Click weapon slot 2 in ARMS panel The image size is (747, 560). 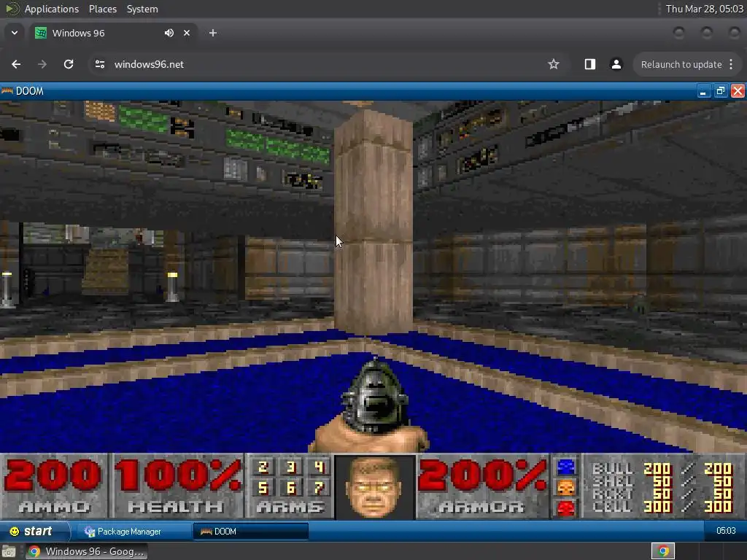263,467
